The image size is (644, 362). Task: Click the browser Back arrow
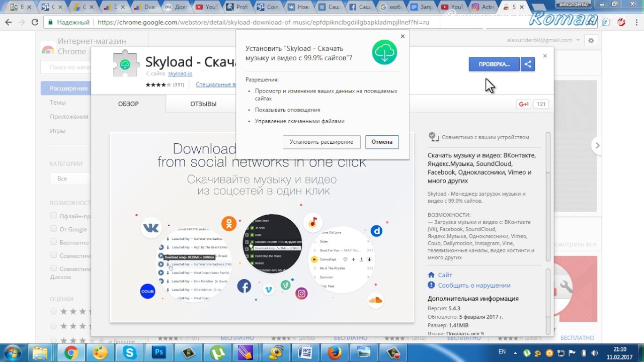tap(9, 22)
